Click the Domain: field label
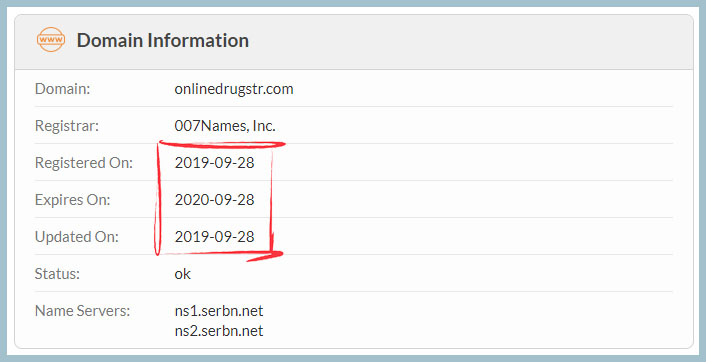This screenshot has height=362, width=706. coord(62,89)
